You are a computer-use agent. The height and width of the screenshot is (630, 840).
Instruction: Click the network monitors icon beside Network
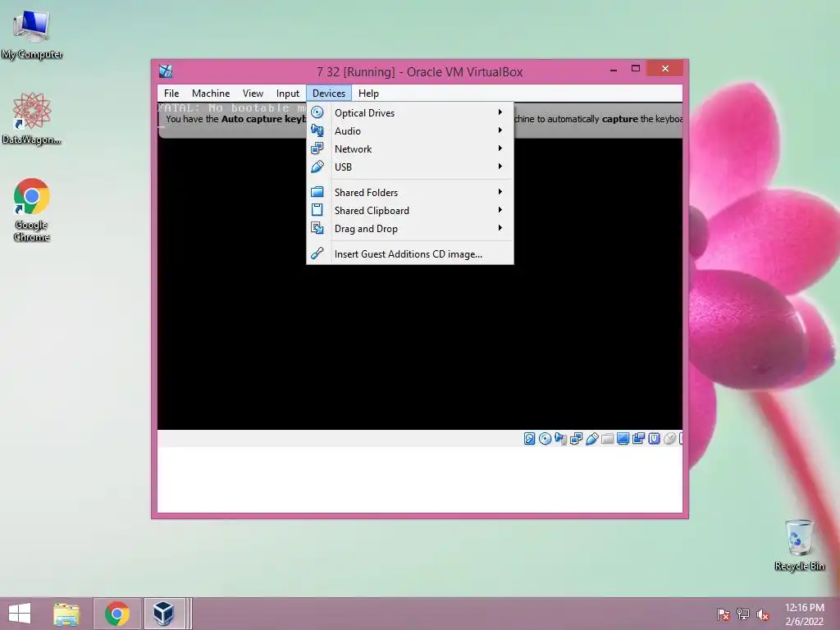pyautogui.click(x=317, y=148)
